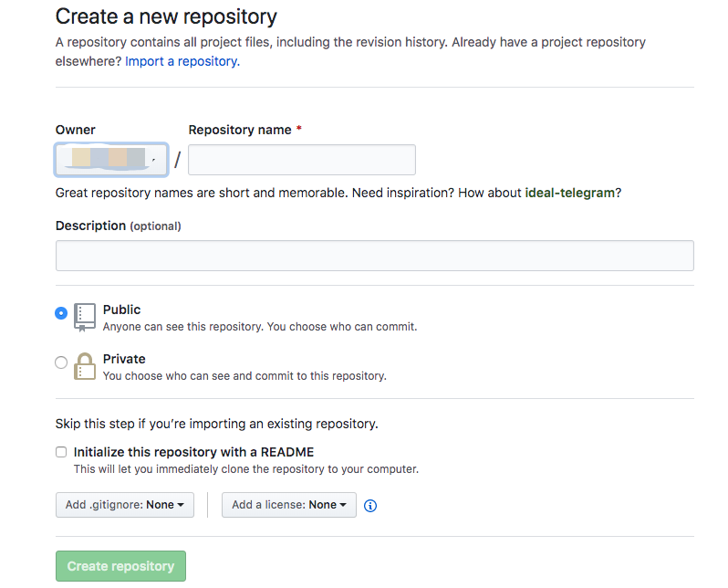Enable Initialize this repository with a README checkbox
This screenshot has height=588, width=728.
[x=61, y=452]
